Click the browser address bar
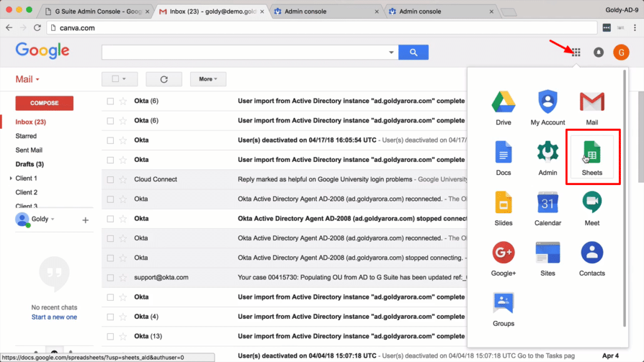644x362 pixels. (321, 28)
